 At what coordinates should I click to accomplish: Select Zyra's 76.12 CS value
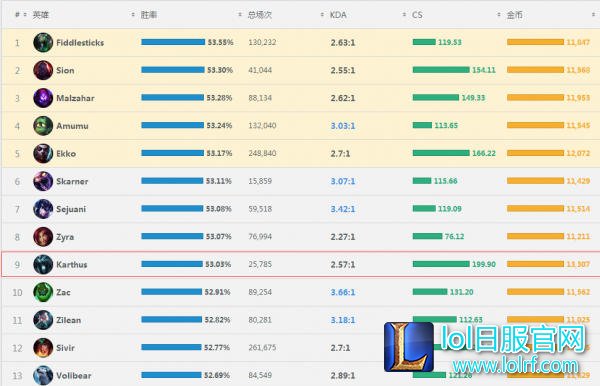pyautogui.click(x=454, y=236)
